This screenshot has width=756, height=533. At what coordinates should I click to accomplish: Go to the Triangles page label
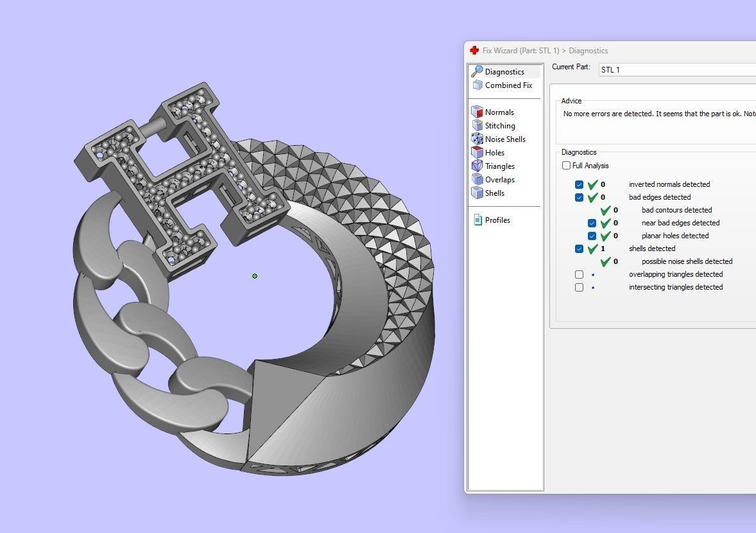(500, 166)
